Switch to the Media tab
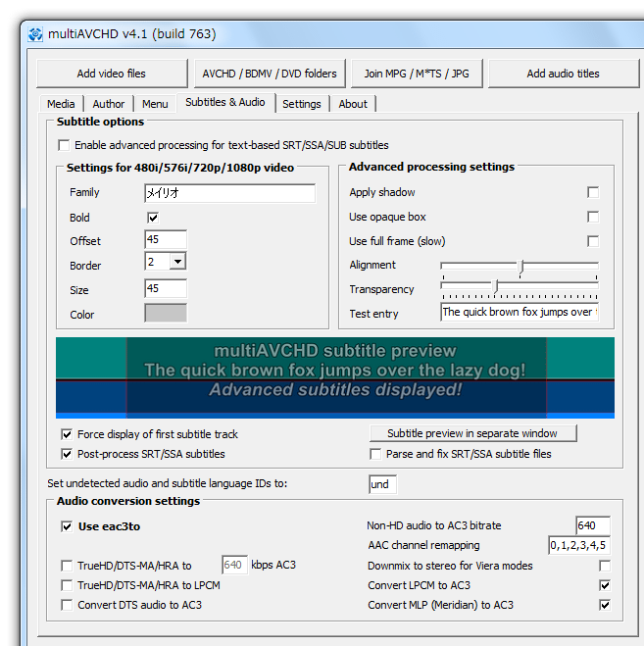The width and height of the screenshot is (644, 646). tap(61, 104)
